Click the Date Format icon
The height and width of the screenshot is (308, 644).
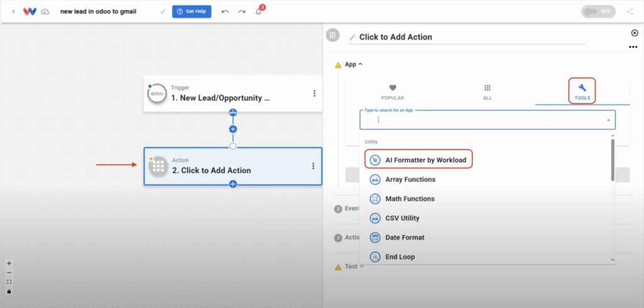pyautogui.click(x=375, y=238)
